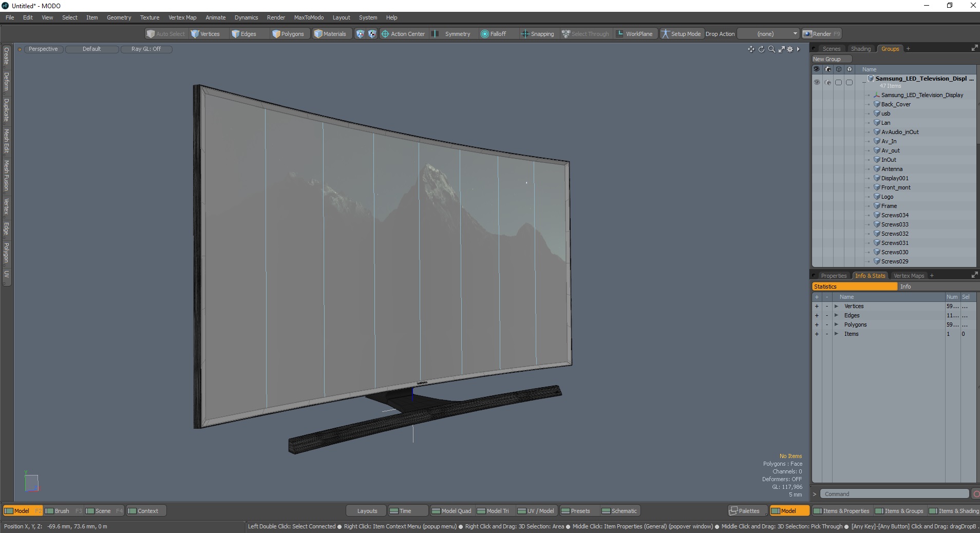Click the viewport zoom magnifier icon

click(x=771, y=49)
